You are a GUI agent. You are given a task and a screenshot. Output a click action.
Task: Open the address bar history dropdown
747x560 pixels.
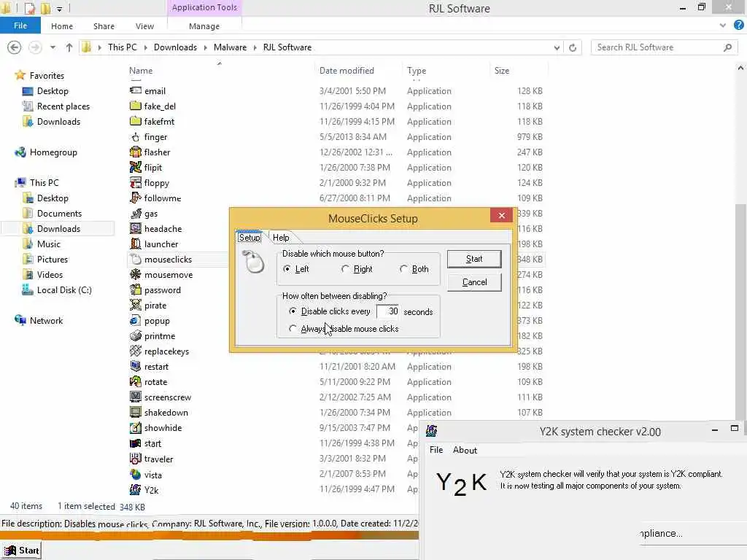pyautogui.click(x=557, y=47)
